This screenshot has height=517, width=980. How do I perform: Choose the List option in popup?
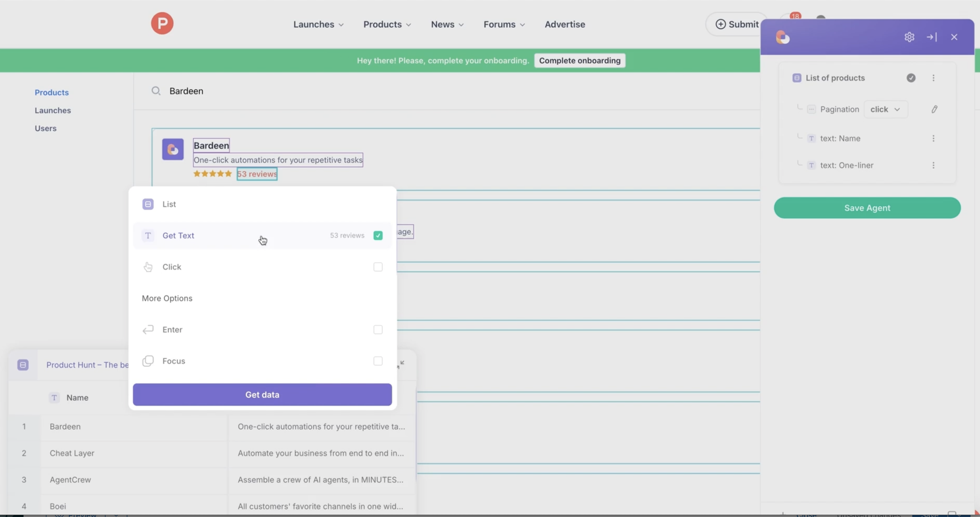point(262,204)
